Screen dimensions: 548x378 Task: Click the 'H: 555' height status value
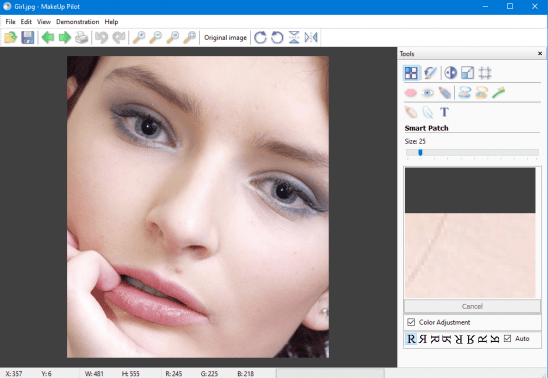click(x=130, y=374)
